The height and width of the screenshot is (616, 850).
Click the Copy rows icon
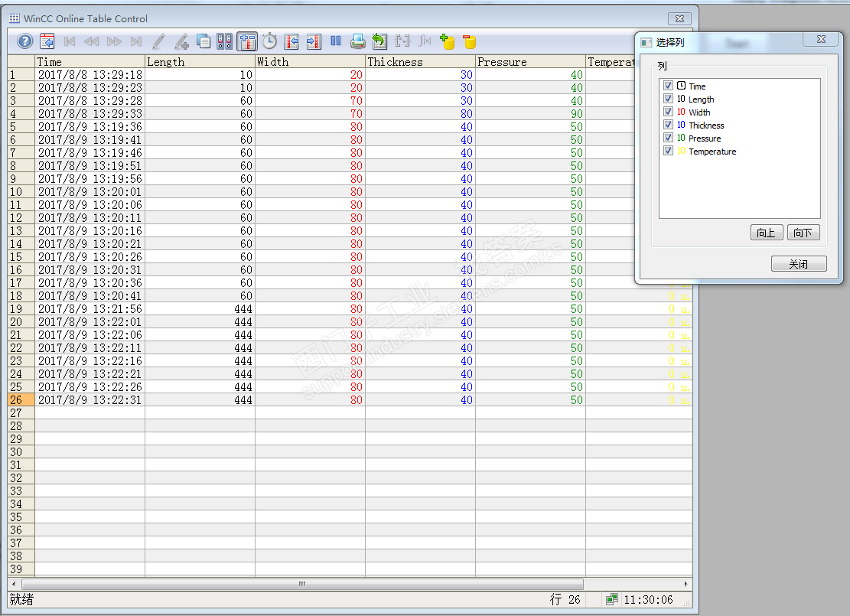pyautogui.click(x=204, y=41)
